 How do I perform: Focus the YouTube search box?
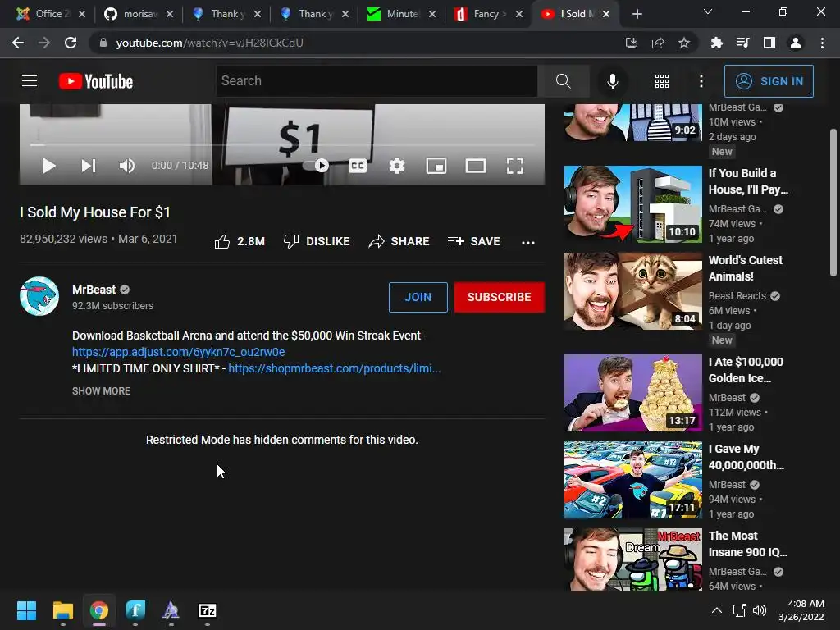(x=377, y=81)
